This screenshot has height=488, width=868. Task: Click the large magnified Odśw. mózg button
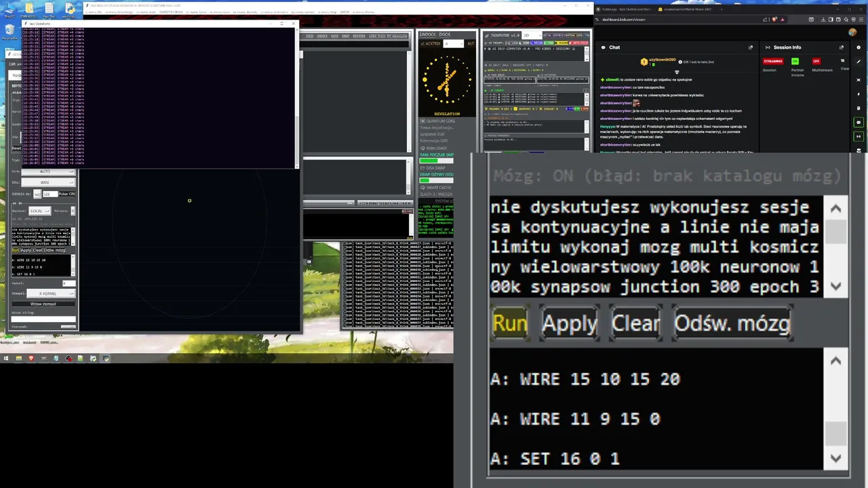(x=732, y=323)
